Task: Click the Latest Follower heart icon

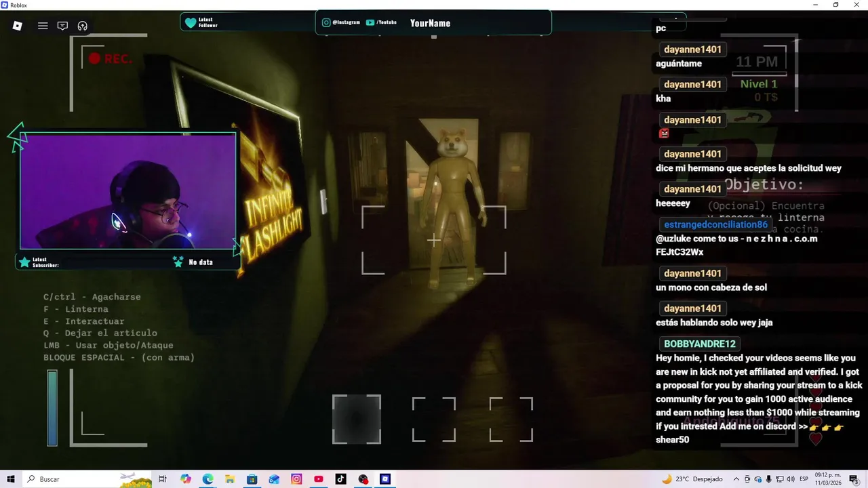Action: point(191,22)
